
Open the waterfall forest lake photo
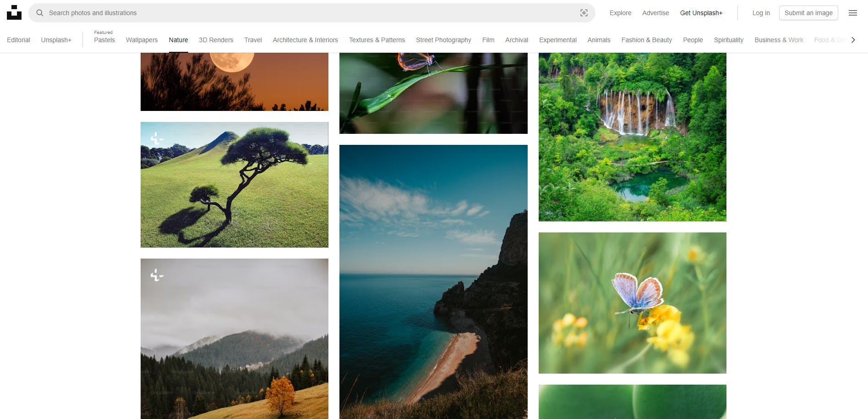click(633, 137)
